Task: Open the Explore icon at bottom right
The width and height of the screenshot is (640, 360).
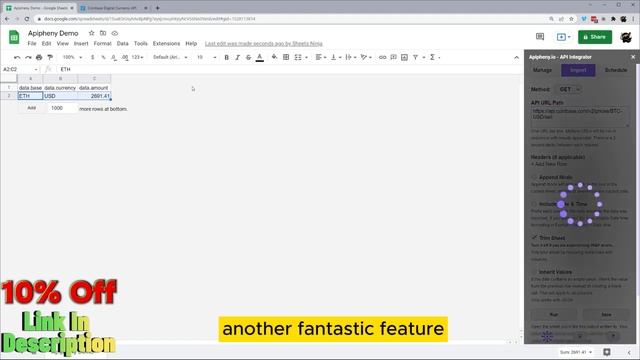Action: pos(607,352)
